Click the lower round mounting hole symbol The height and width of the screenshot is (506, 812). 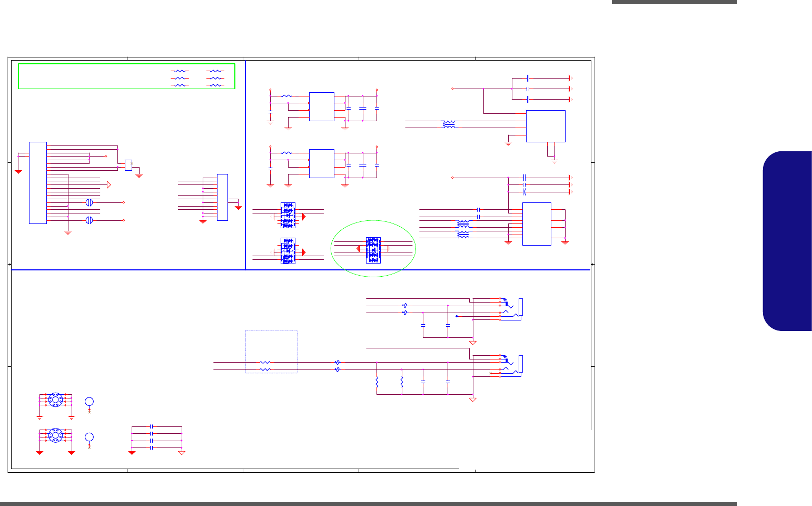pyautogui.click(x=55, y=435)
